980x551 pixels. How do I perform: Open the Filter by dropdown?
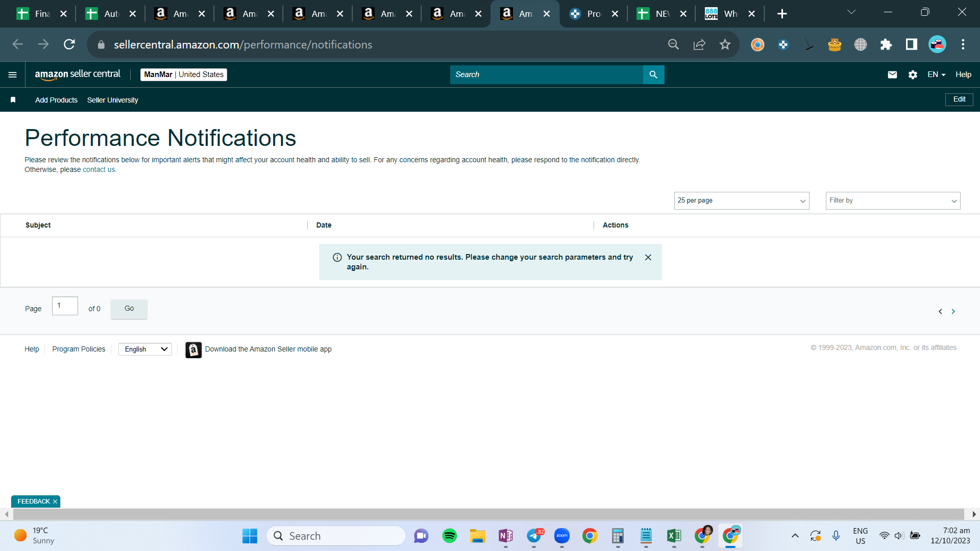(893, 201)
